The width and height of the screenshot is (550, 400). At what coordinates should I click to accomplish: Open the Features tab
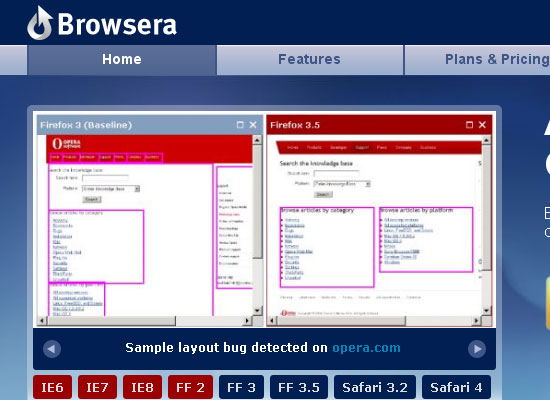click(x=309, y=59)
